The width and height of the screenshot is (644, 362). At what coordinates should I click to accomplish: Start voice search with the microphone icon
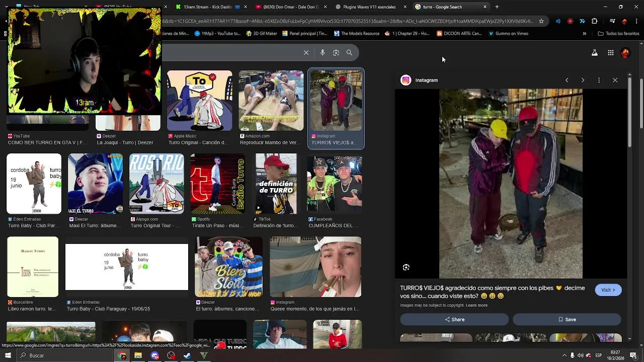323,52
